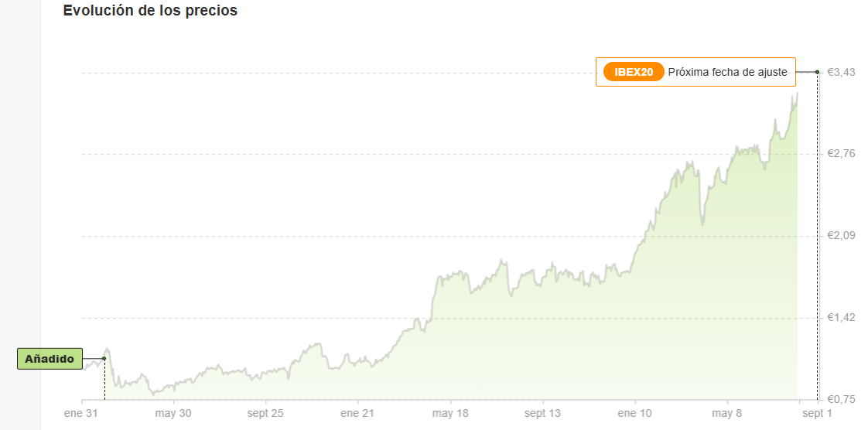
Task: Click the 'ene 10' date axis label
Action: [x=635, y=413]
